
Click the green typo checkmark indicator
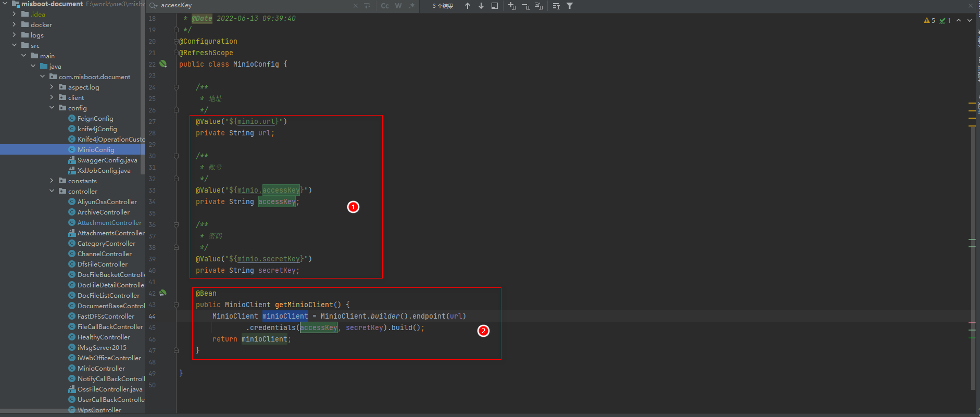click(945, 21)
